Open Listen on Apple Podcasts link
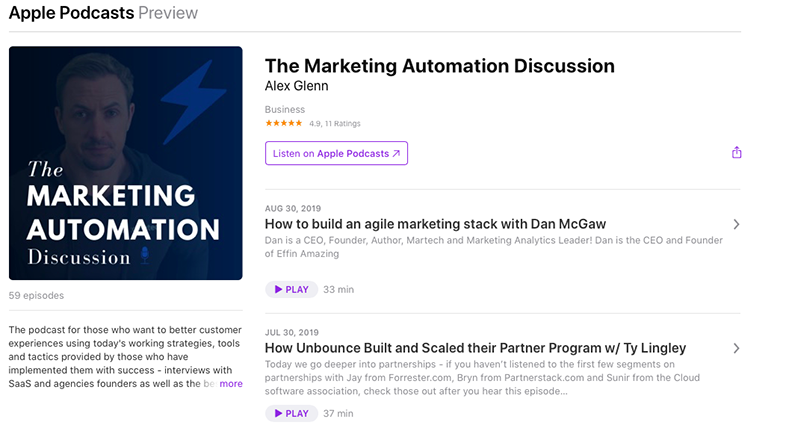786x431 pixels. point(336,153)
